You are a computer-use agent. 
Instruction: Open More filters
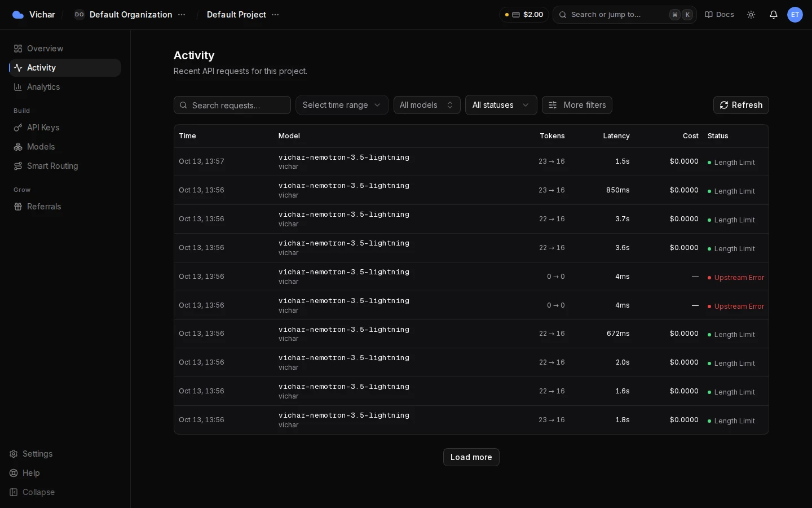pyautogui.click(x=577, y=105)
